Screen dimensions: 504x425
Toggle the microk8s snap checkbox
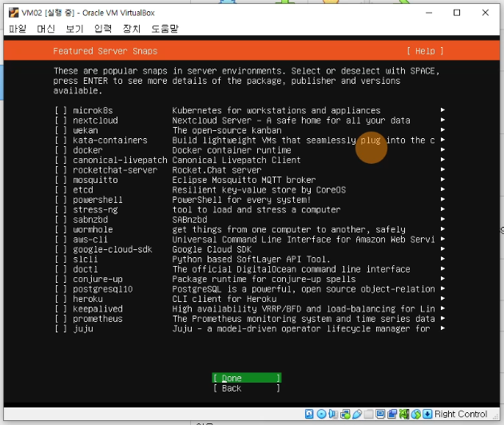61,110
